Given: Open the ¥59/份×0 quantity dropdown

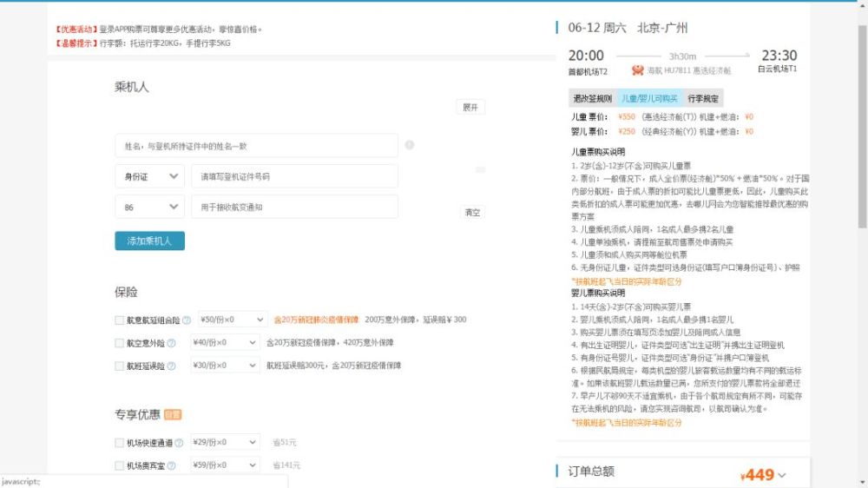Looking at the screenshot, I should pyautogui.click(x=225, y=465).
